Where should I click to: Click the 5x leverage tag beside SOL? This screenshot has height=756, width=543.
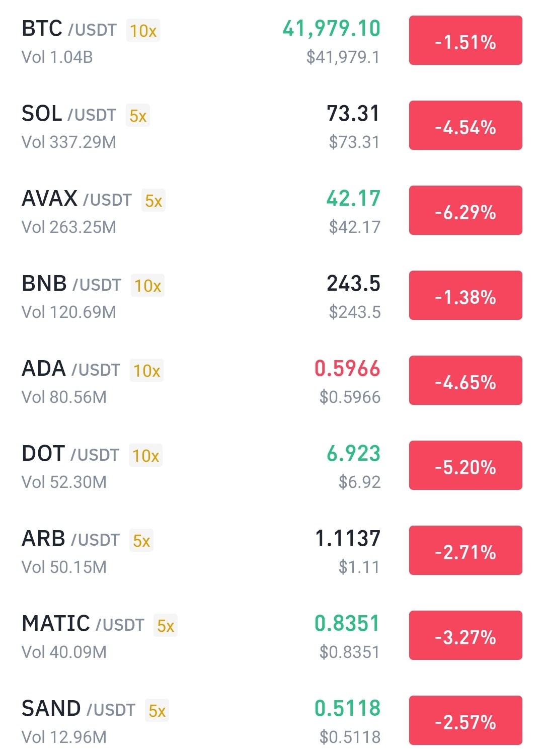click(138, 116)
